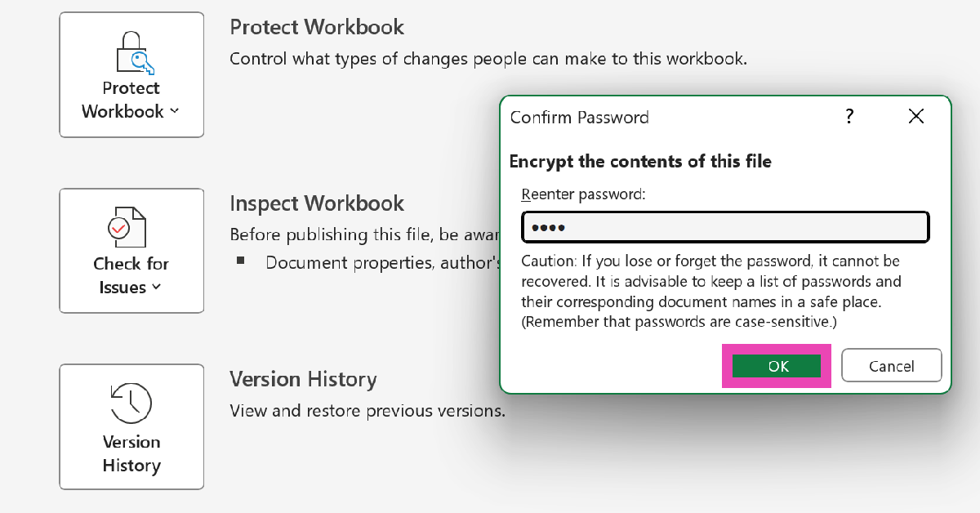Click the lock and key Protect Workbook icon

pos(131,53)
